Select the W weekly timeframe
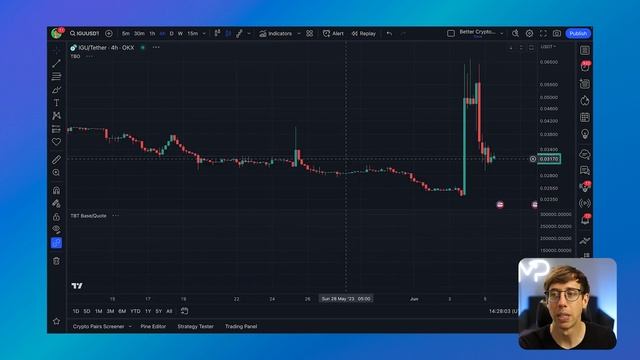 coord(180,33)
